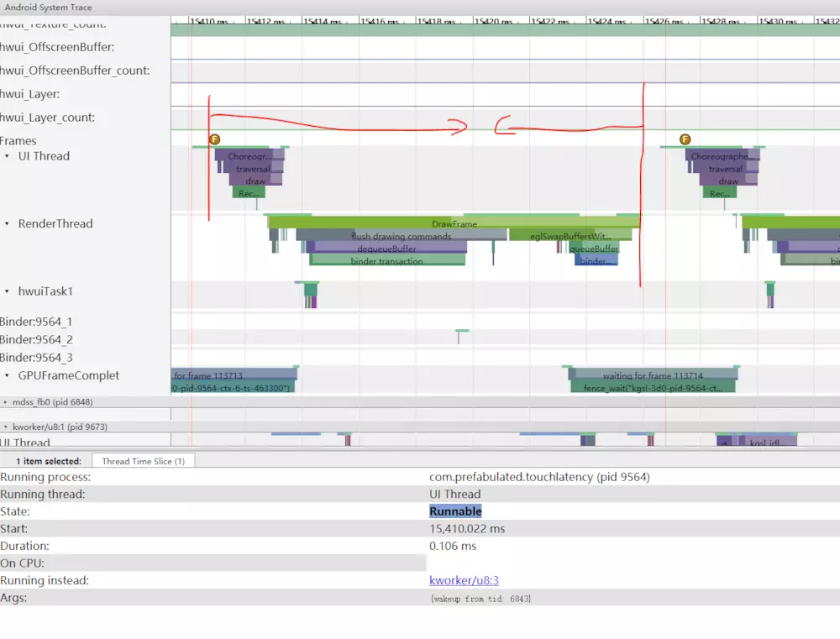Click the hwui_Layer_count: track label
Viewport: 840px width, 639px height.
(x=47, y=118)
